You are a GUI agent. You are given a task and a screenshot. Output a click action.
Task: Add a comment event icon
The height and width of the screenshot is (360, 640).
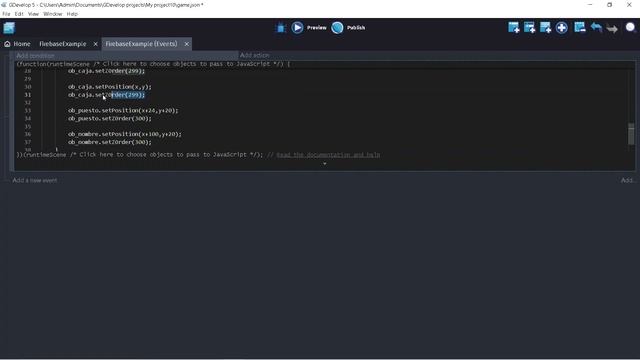545,27
